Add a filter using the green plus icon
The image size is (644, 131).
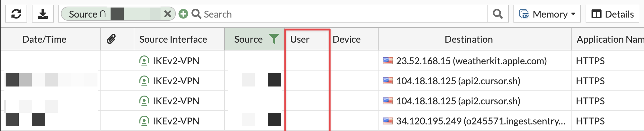(183, 14)
